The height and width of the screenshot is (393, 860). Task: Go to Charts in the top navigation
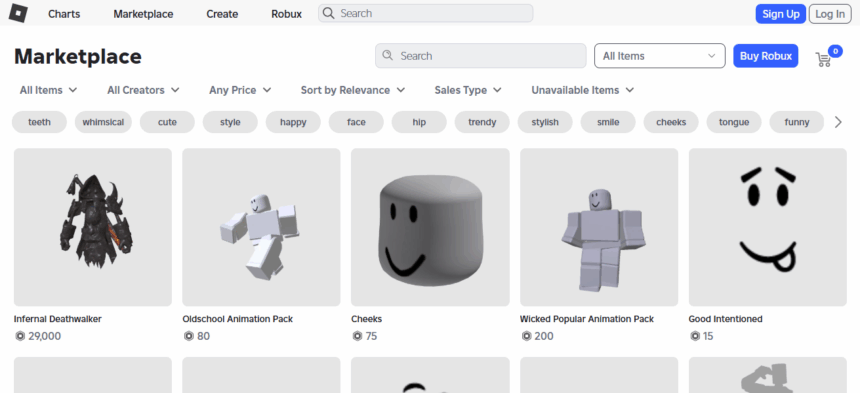[64, 14]
